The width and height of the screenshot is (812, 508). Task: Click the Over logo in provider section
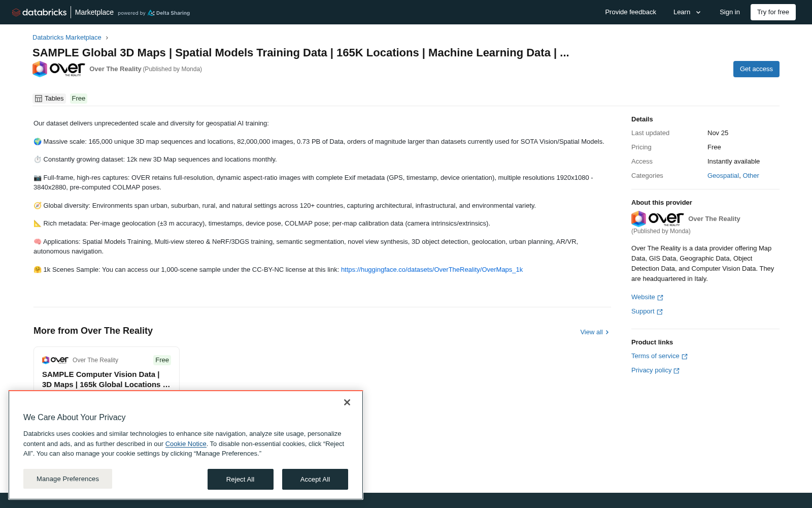tap(658, 219)
